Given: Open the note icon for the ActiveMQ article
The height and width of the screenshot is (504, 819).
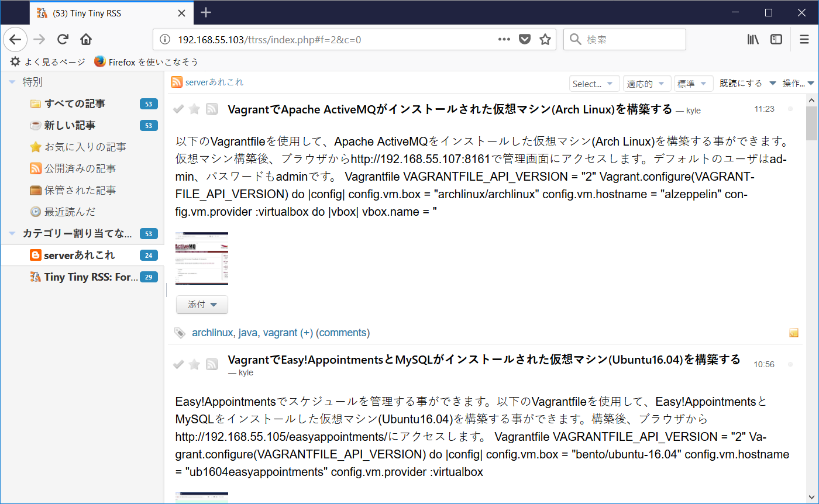Looking at the screenshot, I should tap(794, 333).
